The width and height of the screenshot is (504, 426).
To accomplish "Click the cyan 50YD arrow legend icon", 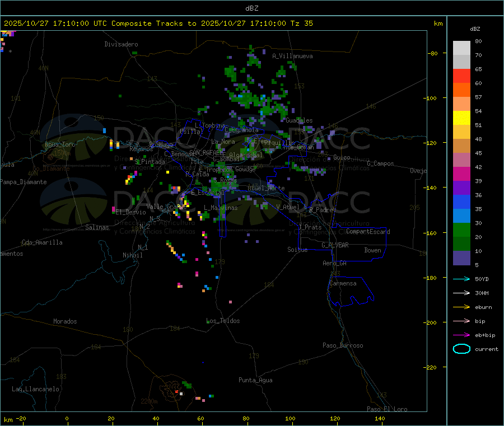I will point(461,279).
